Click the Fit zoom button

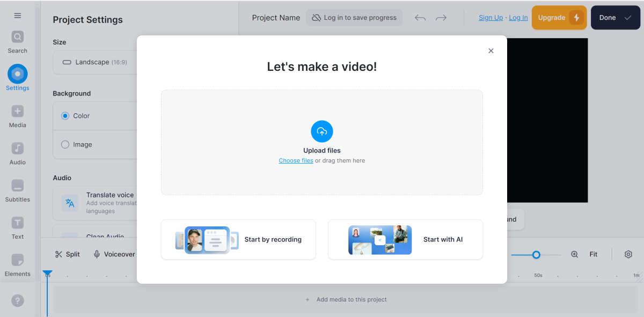coord(594,254)
